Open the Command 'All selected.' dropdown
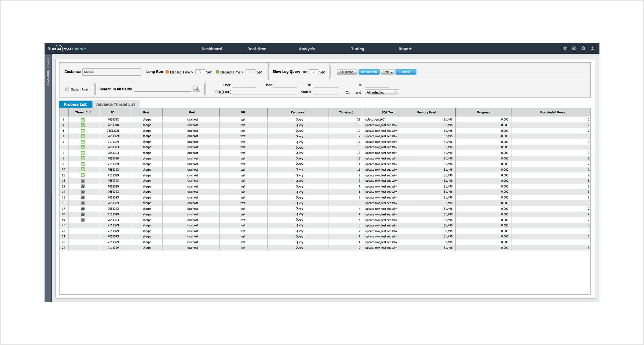Screen dimensions: 644x345 tap(382, 92)
